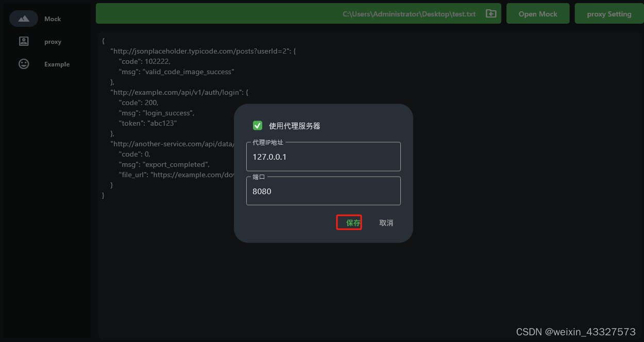Click the "login_success" message line
This screenshot has width=644, height=342.
point(157,113)
